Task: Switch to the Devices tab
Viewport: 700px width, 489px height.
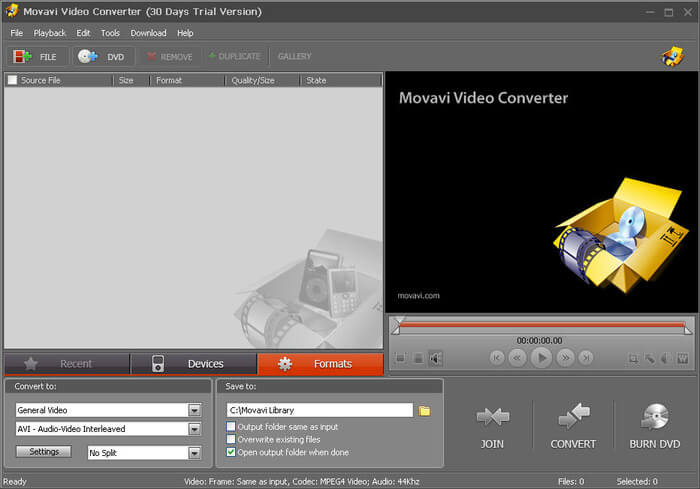Action: pos(193,364)
